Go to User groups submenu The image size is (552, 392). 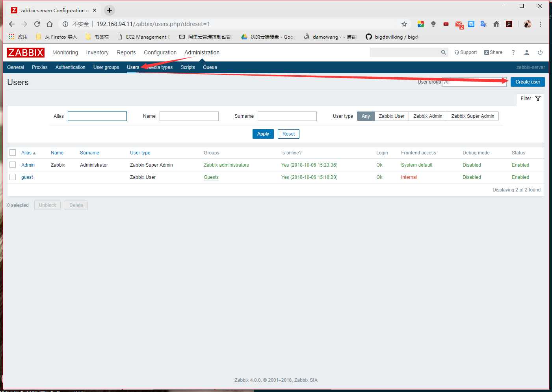(x=106, y=67)
